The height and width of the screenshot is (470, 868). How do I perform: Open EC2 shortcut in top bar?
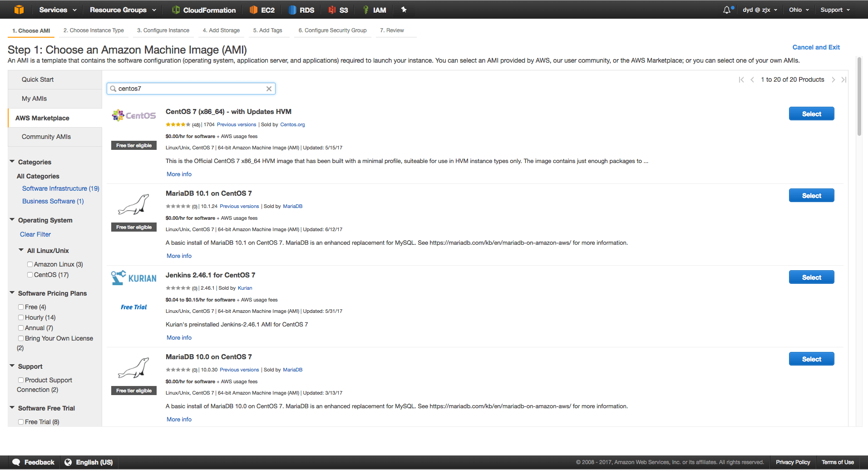[x=262, y=10]
